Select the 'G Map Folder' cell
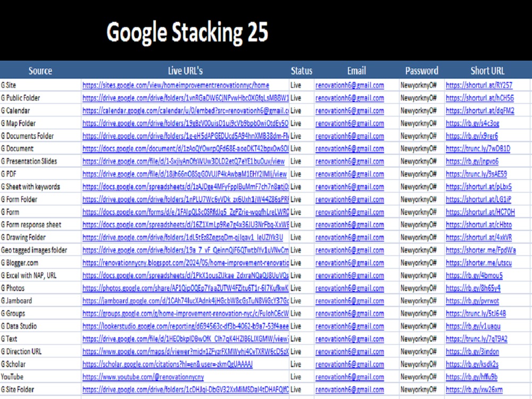Image resolution: width=532 pixels, height=399 pixels. pos(40,123)
